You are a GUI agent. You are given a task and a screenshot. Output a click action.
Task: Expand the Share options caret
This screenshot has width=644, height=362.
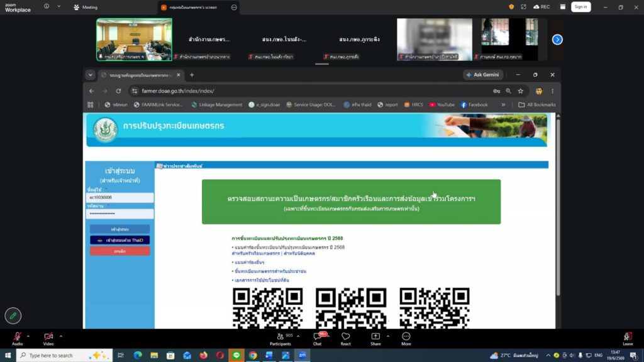387,336
